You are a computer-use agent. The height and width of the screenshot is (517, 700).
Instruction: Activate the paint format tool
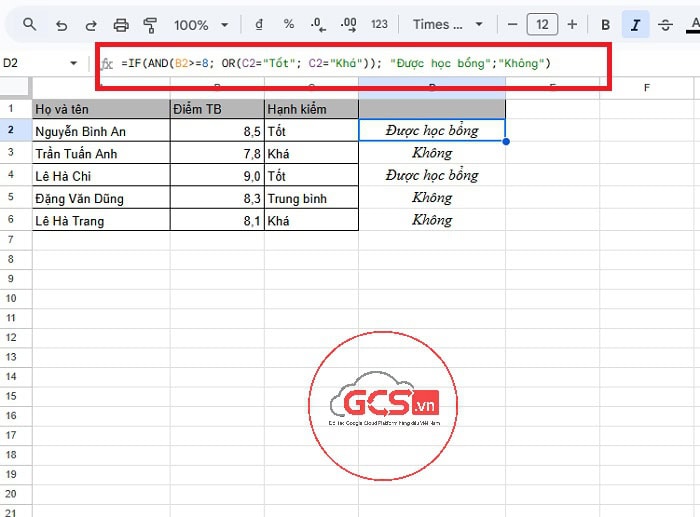coord(150,24)
